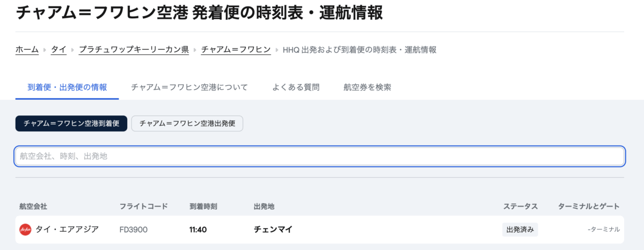
Task: Navigate to プラチュワップキーリーカン県 breadcrumb
Action: (x=134, y=50)
